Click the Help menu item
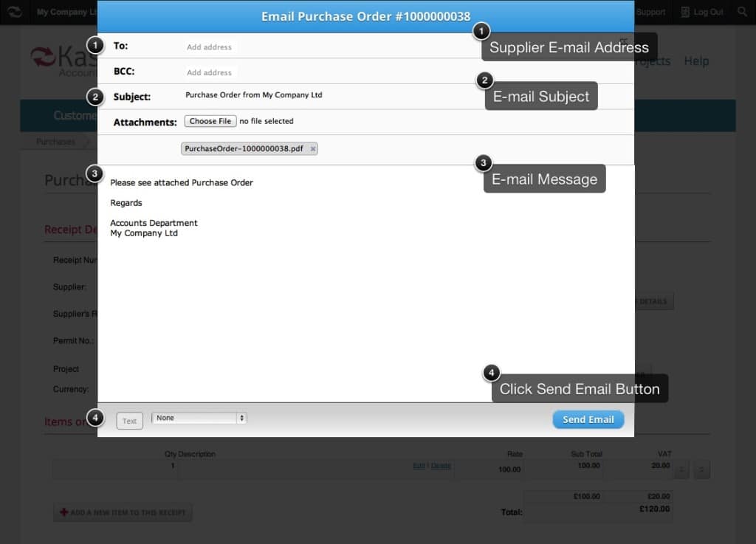The image size is (756, 544). coord(696,61)
